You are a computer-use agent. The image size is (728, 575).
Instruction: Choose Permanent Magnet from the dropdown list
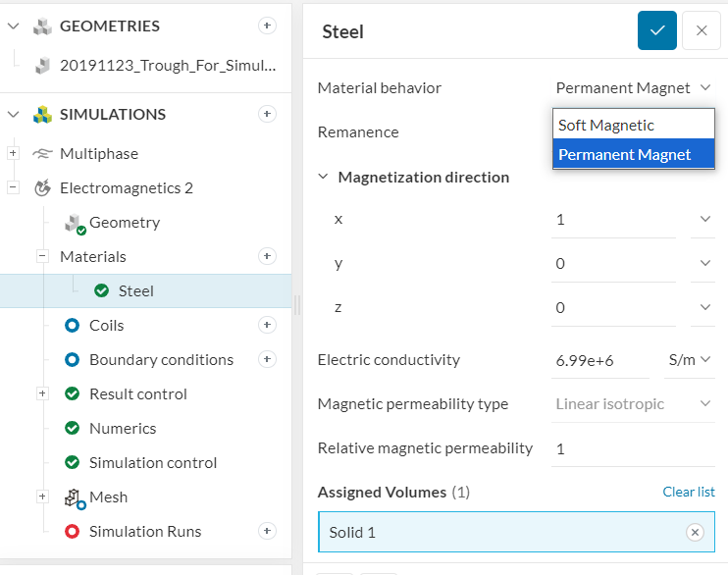pyautogui.click(x=624, y=154)
